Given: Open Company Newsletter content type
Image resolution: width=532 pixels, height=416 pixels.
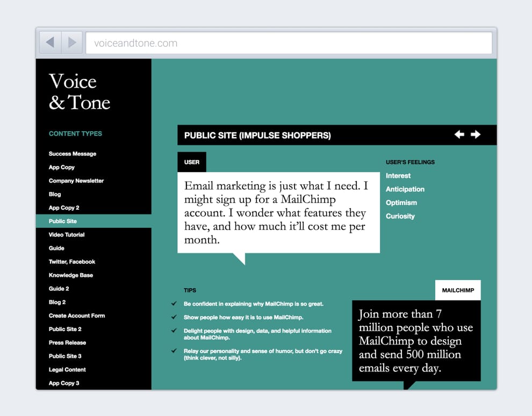Looking at the screenshot, I should pos(76,181).
